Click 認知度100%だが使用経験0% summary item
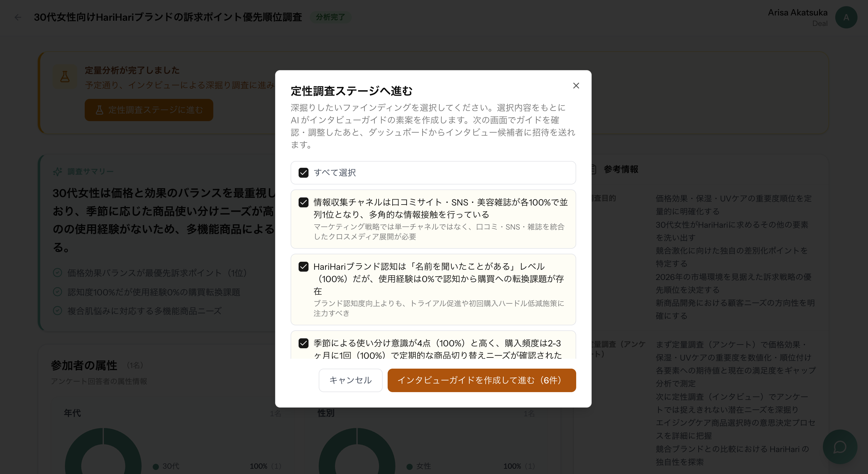This screenshot has height=474, width=868. coord(154,292)
